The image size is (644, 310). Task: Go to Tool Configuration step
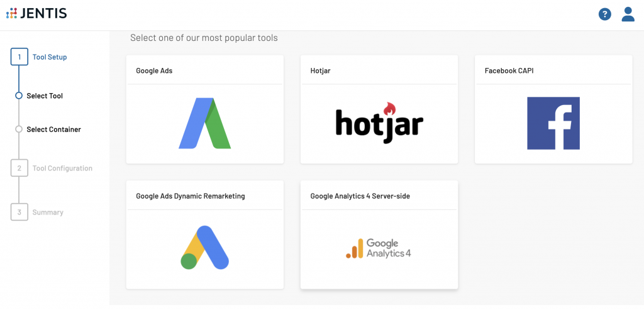[x=62, y=169]
